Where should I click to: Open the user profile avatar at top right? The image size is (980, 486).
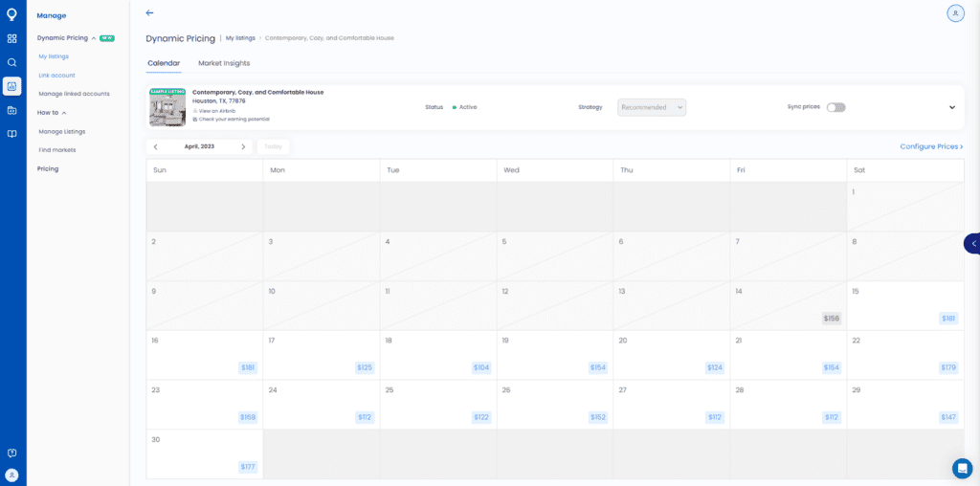click(x=955, y=13)
